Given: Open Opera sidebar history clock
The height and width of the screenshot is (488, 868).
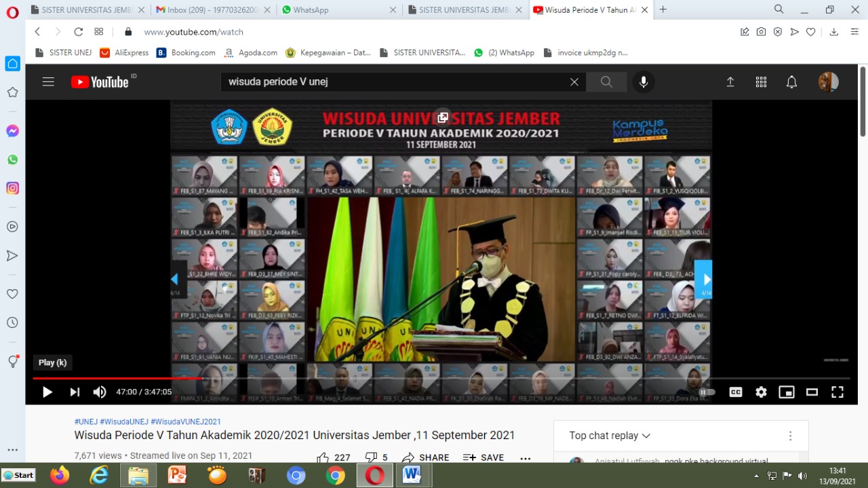Looking at the screenshot, I should point(12,322).
